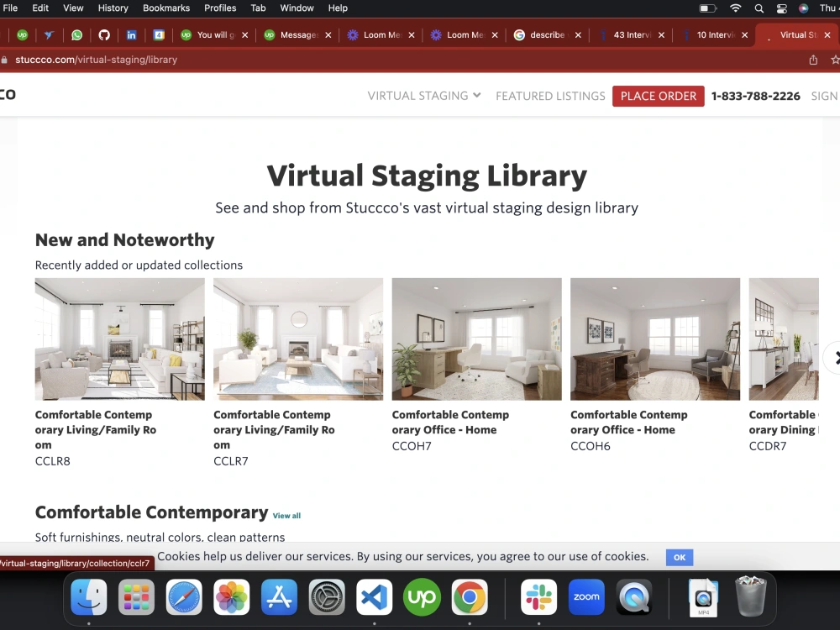Click the Siri icon in menu bar

point(803,8)
